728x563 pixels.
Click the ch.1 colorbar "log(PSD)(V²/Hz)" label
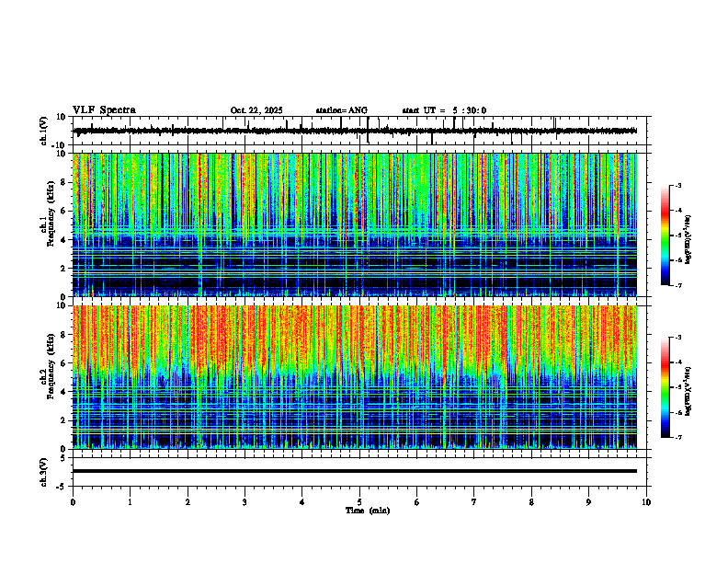click(x=688, y=240)
